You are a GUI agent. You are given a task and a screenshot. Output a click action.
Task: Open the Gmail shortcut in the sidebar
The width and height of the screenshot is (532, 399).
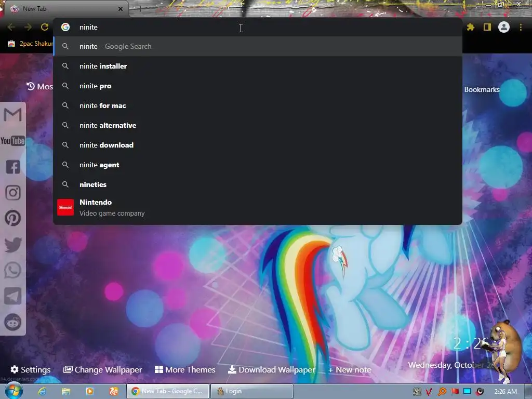(12, 114)
